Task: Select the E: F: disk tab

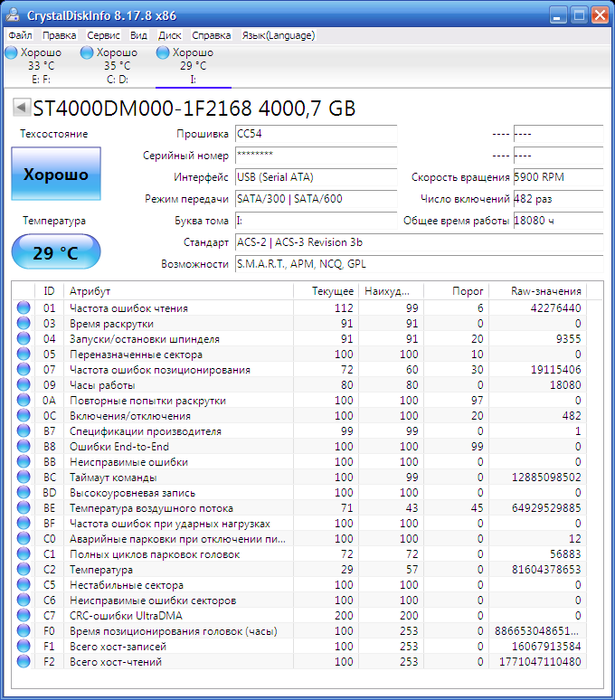Action: click(41, 66)
